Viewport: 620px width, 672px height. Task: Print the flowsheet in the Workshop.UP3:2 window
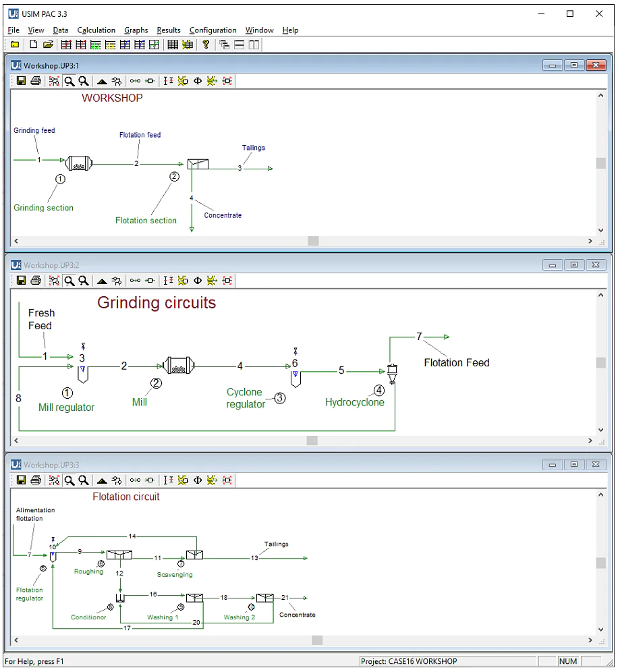click(36, 281)
